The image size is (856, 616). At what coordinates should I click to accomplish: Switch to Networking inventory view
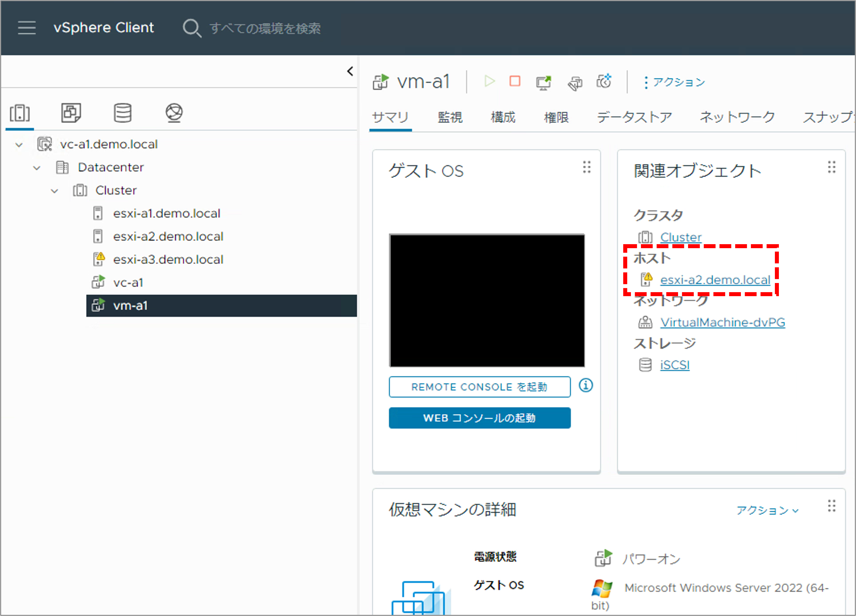pos(174,113)
